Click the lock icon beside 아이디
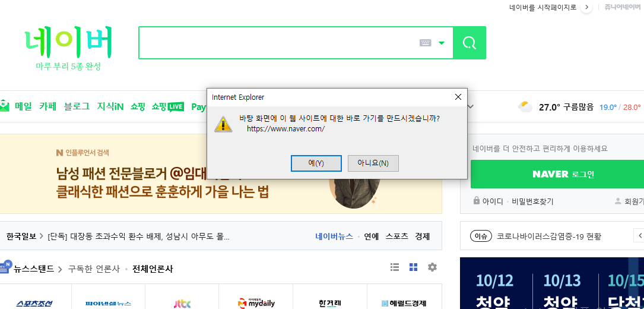644x309 pixels. pos(477,201)
